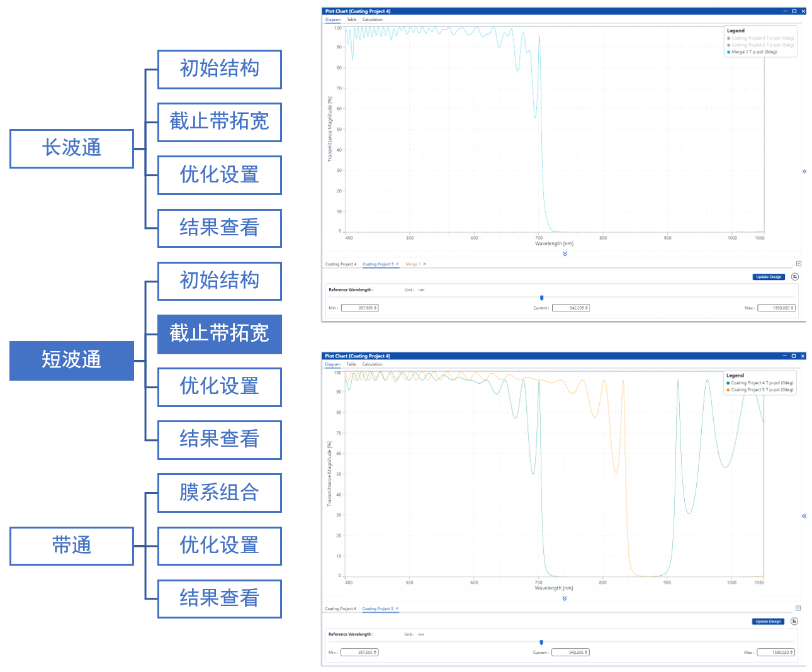
Task: Switch to Table tab in upper Plot Chart
Action: pyautogui.click(x=351, y=20)
